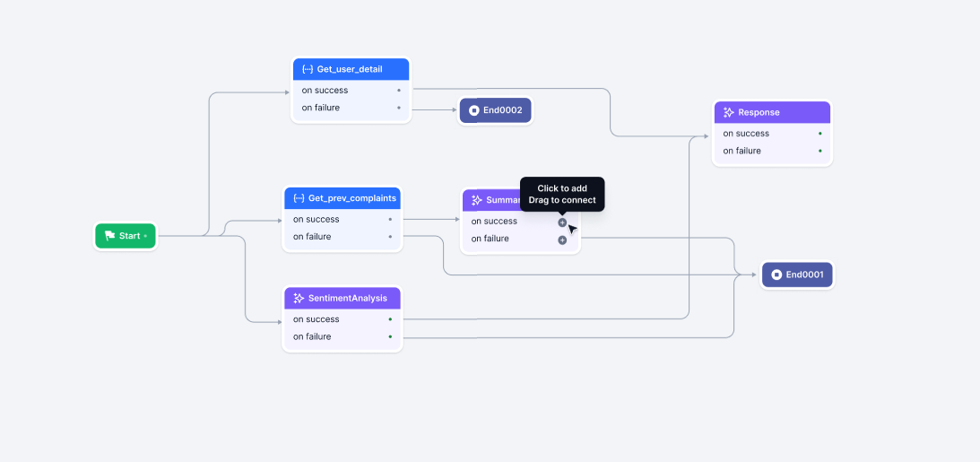Screen dimensions: 980x462
Task: Click the plus connector beside Summary on failure
Action: 562,240
